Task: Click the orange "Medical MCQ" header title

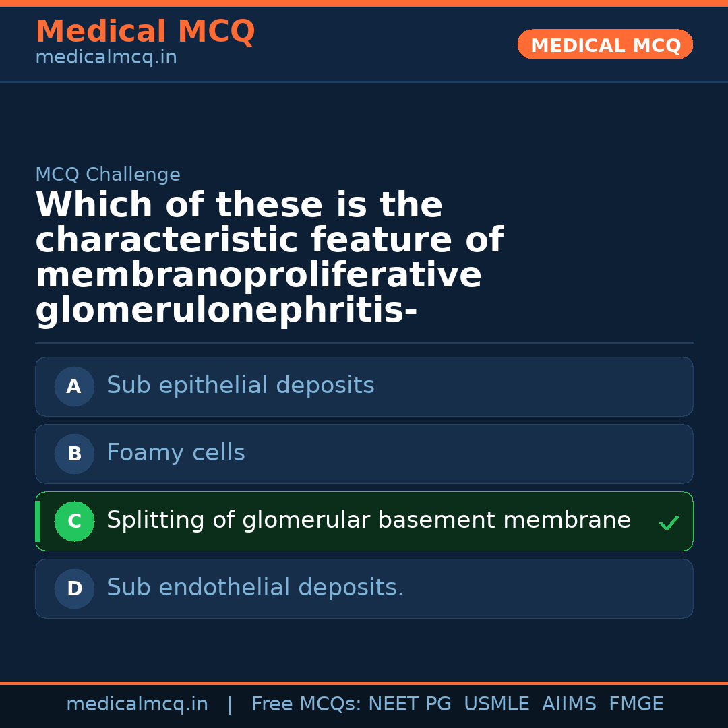Action: 145,32
